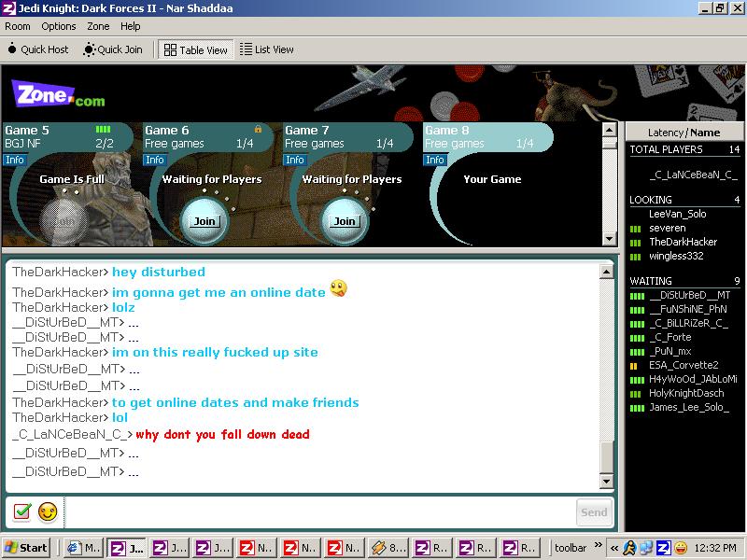
Task: Click taskbar item labeled "8..."
Action: (x=389, y=548)
